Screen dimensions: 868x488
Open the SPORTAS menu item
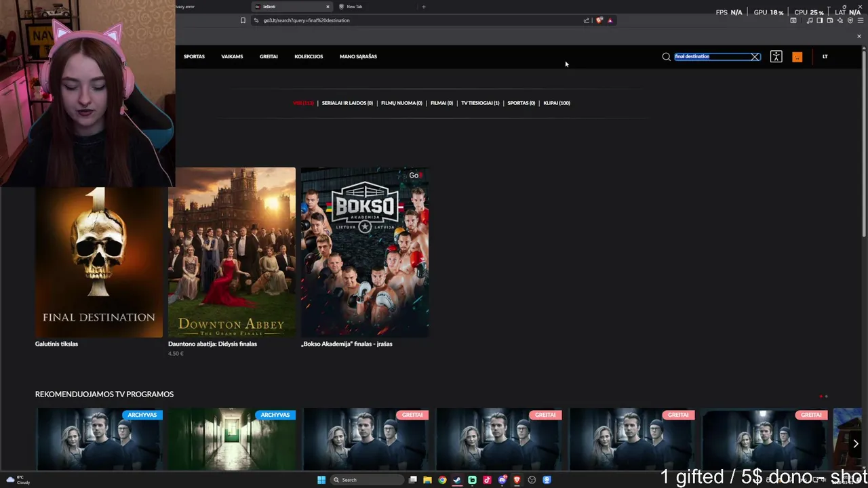click(x=194, y=57)
